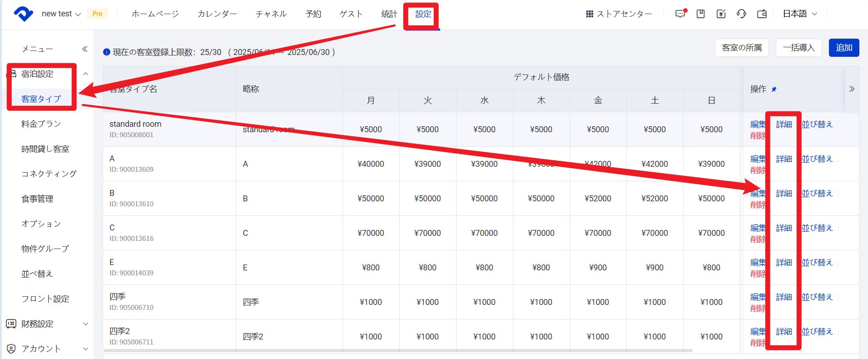Open the ホームページ tab
The height and width of the screenshot is (359, 868).
[155, 14]
